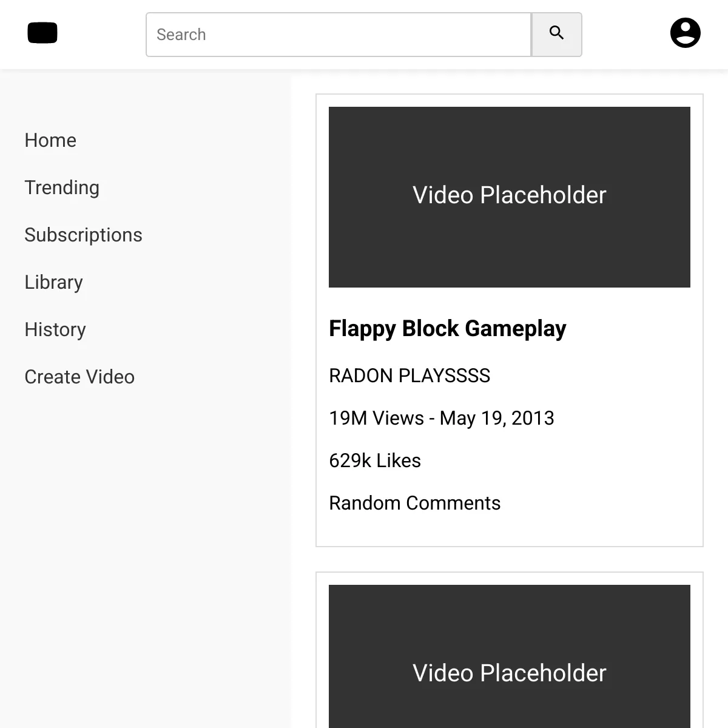Click Create Video link

point(79,377)
